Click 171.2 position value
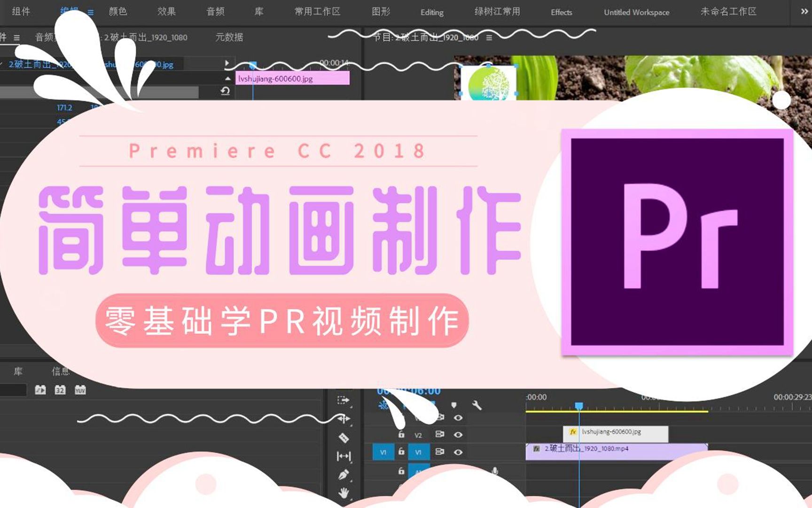812x508 pixels. click(64, 108)
